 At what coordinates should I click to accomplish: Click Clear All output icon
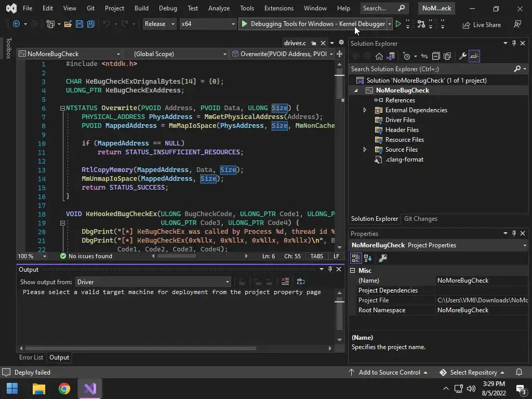(x=285, y=281)
